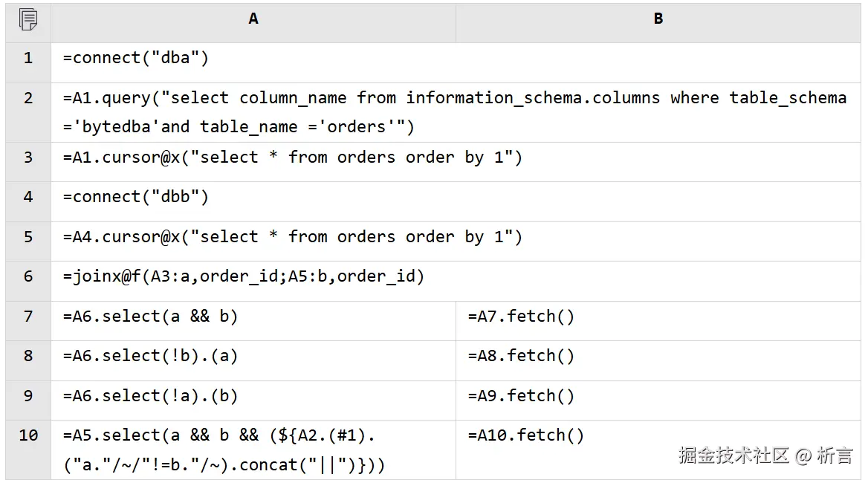Click cell A10 with the concat formula
This screenshot has width=868, height=480.
224,450
